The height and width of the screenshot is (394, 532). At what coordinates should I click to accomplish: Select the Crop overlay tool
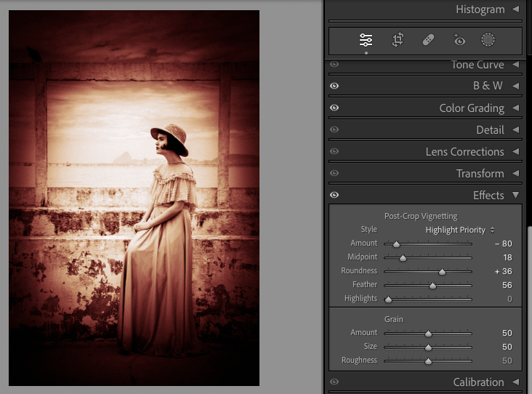click(398, 41)
